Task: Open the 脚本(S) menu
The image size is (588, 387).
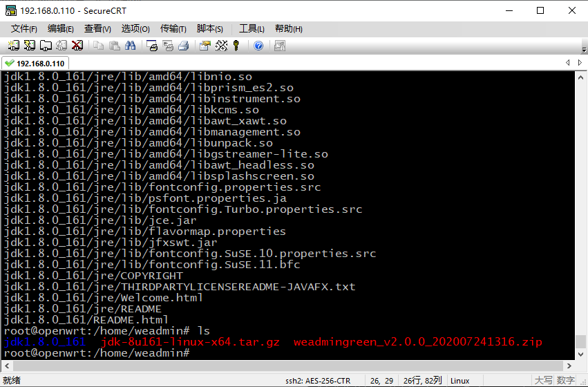Action: point(209,28)
